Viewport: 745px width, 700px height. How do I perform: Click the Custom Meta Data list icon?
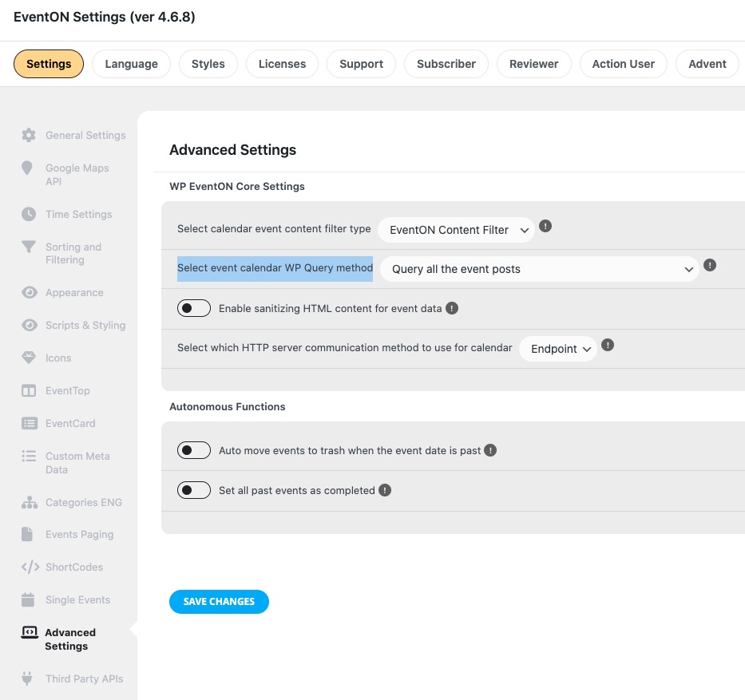pyautogui.click(x=29, y=456)
